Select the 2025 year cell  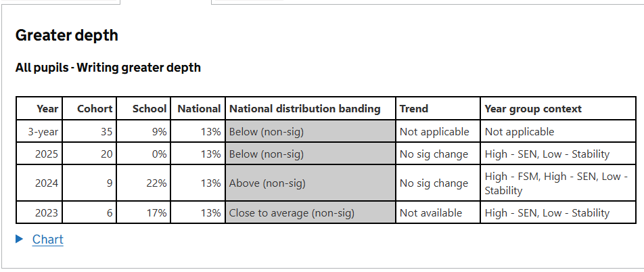tap(47, 154)
